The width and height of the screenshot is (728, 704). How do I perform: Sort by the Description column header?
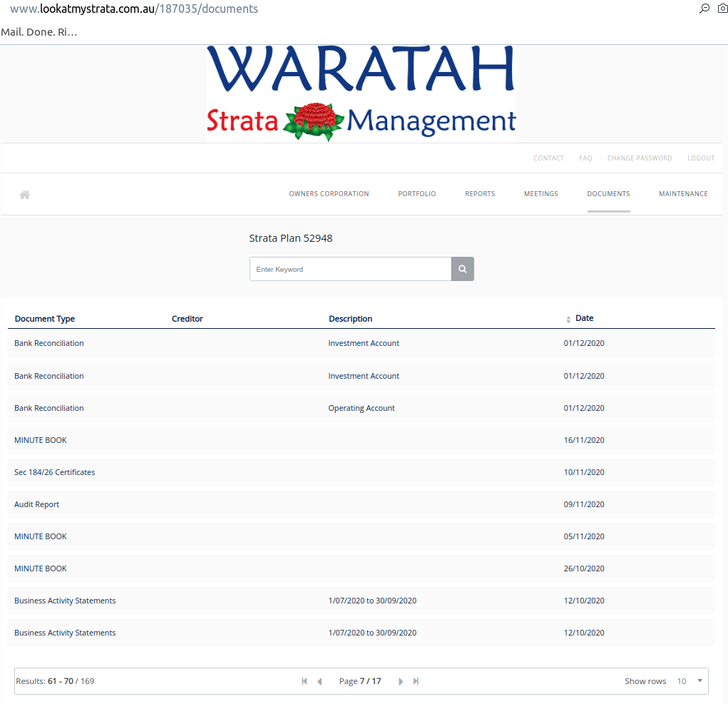pyautogui.click(x=351, y=319)
